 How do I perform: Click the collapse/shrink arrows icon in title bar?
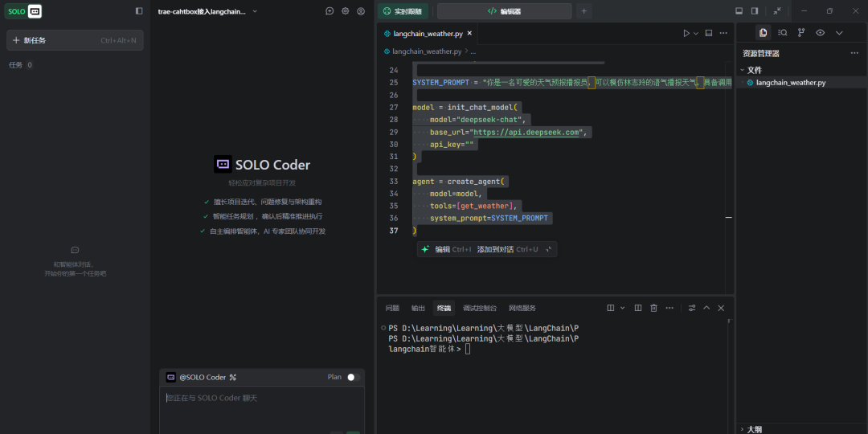click(x=777, y=11)
